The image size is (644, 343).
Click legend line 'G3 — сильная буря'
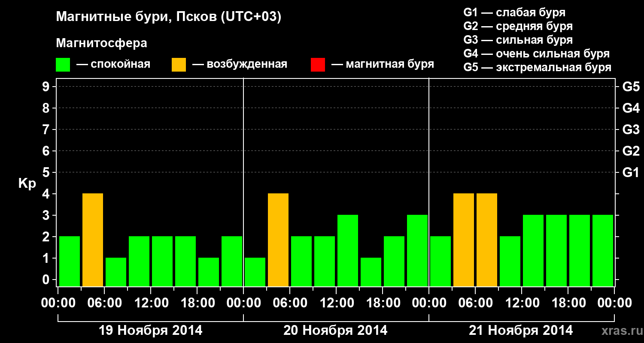point(518,40)
